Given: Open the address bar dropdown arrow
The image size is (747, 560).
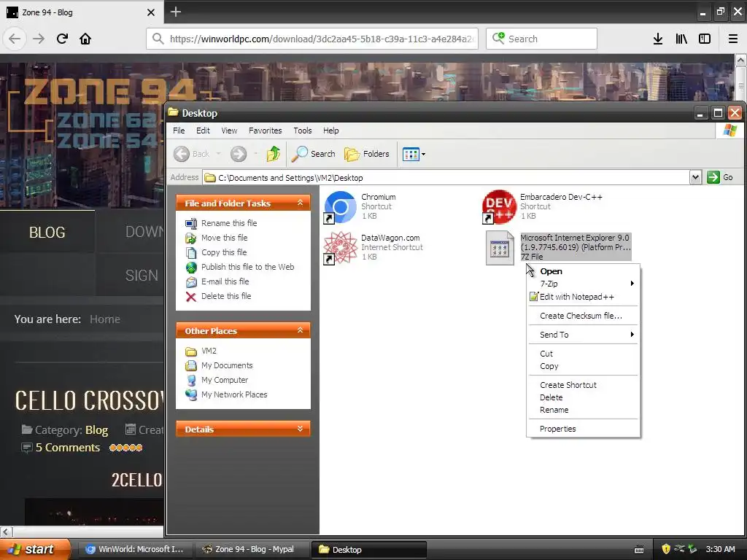Looking at the screenshot, I should coord(695,178).
